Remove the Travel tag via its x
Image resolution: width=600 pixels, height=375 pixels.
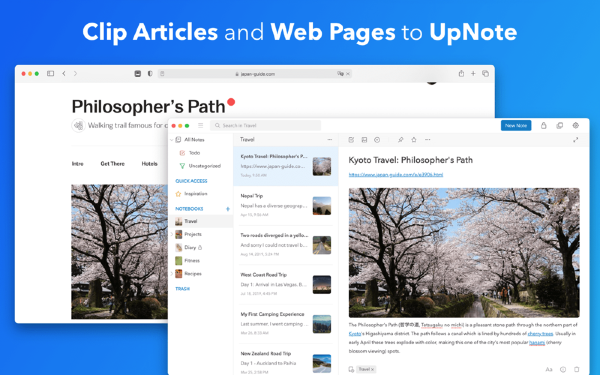tap(372, 370)
